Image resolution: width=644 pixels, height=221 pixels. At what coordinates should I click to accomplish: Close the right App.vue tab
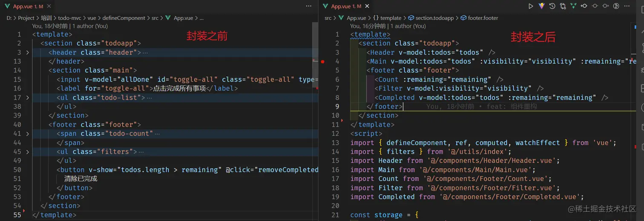367,6
